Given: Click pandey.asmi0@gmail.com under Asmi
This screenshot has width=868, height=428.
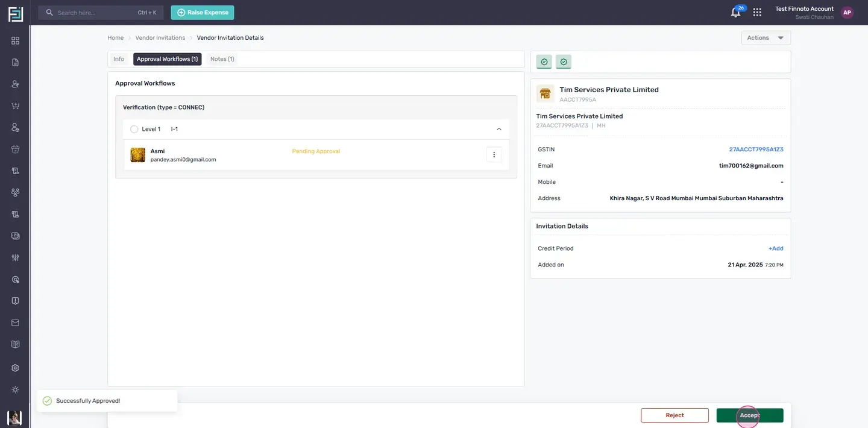Looking at the screenshot, I should [183, 160].
